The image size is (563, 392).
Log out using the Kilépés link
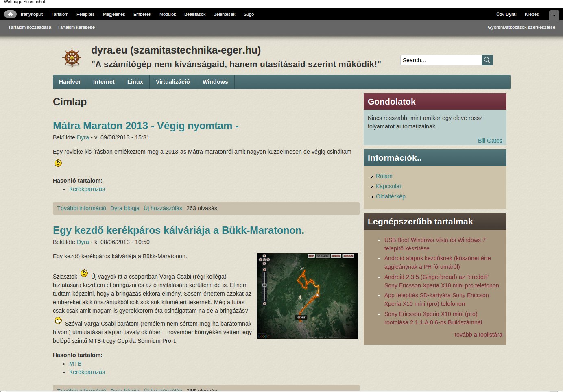pyautogui.click(x=532, y=14)
